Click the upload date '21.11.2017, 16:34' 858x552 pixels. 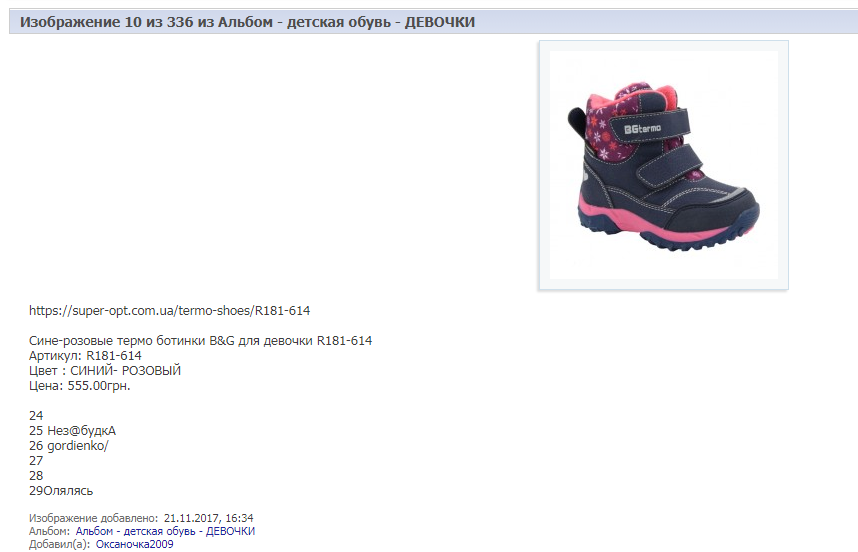[208, 518]
